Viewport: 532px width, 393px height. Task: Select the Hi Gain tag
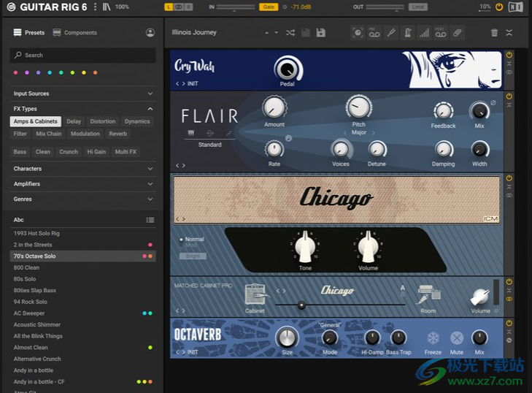96,152
